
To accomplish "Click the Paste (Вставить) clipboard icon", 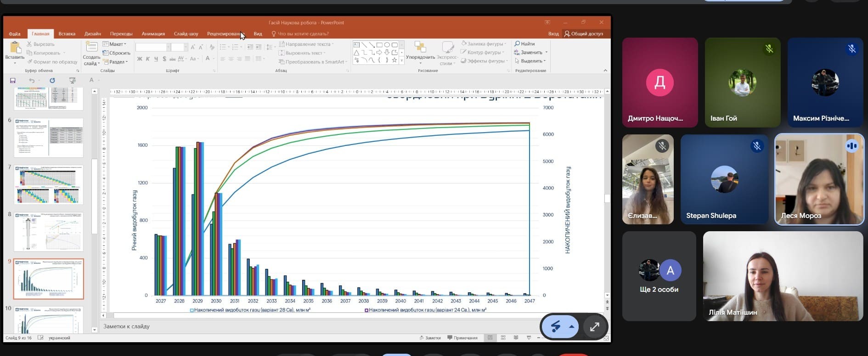I will point(15,48).
